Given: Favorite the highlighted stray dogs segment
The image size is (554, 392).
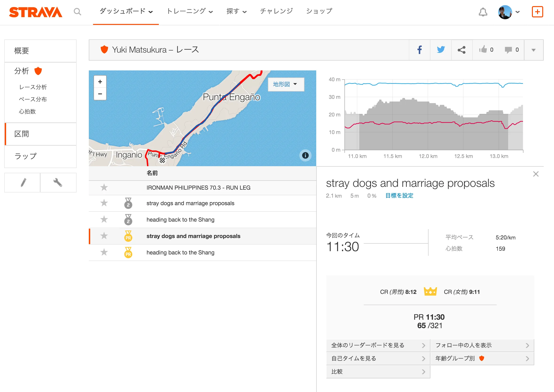Looking at the screenshot, I should [x=104, y=236].
